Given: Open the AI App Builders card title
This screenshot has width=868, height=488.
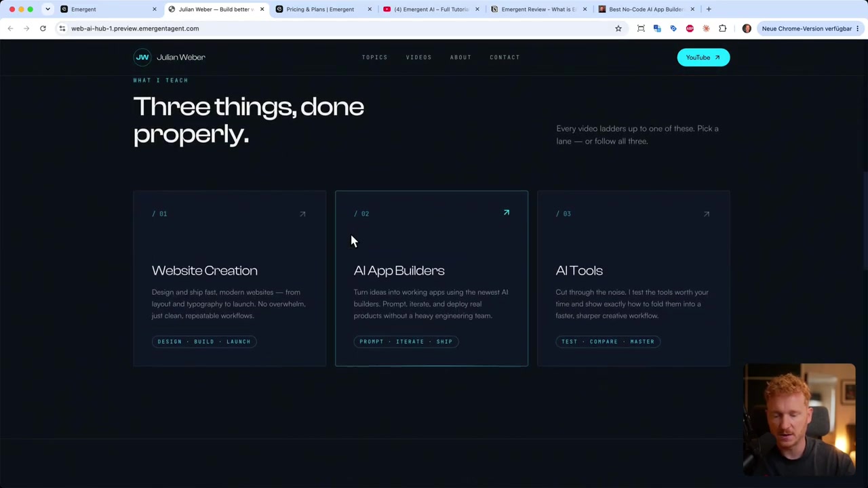Looking at the screenshot, I should pyautogui.click(x=399, y=270).
